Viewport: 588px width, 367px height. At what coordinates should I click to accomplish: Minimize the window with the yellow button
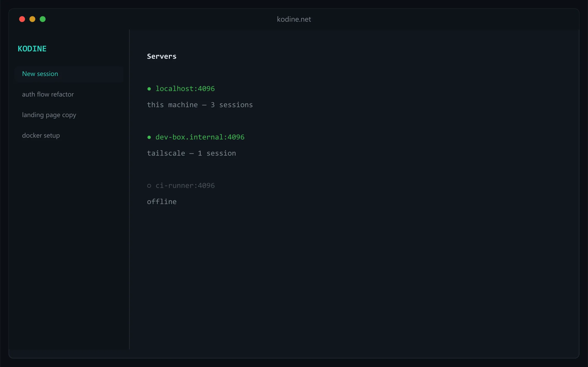click(32, 19)
